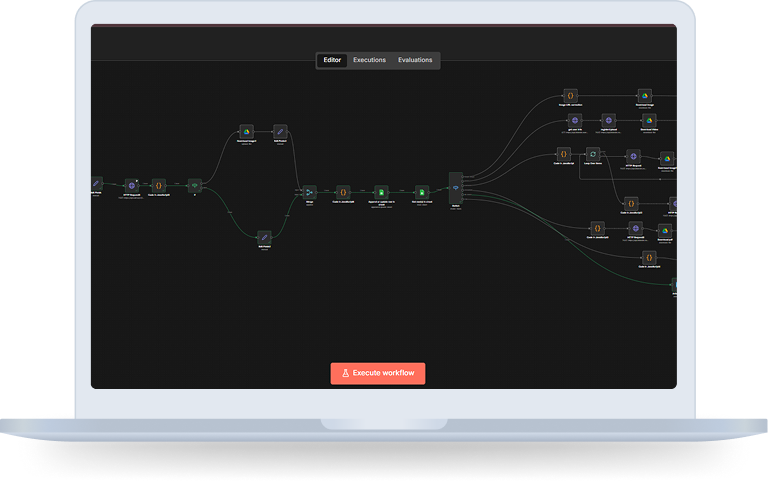Viewport: 768px width, 484px height.
Task: Switch to the Editor tab
Action: click(x=332, y=60)
